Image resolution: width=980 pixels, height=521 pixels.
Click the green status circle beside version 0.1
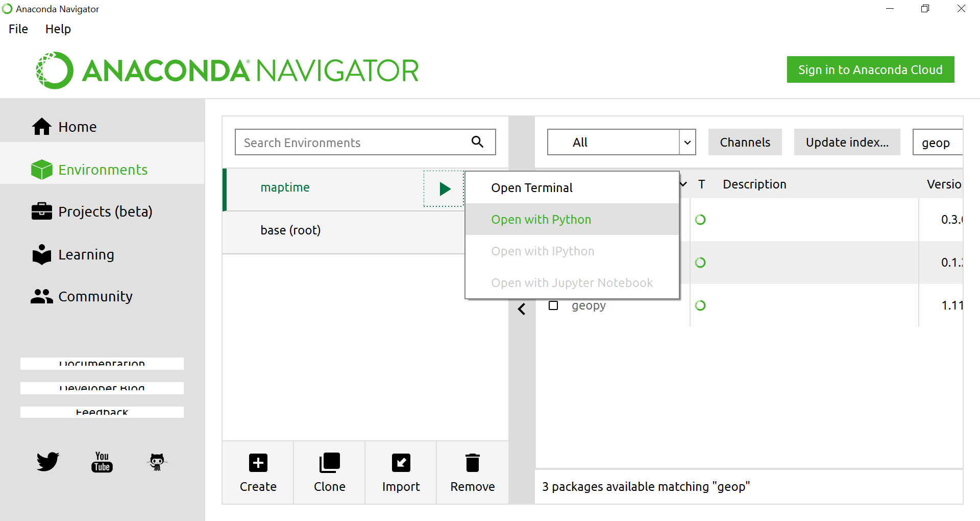pyautogui.click(x=700, y=263)
